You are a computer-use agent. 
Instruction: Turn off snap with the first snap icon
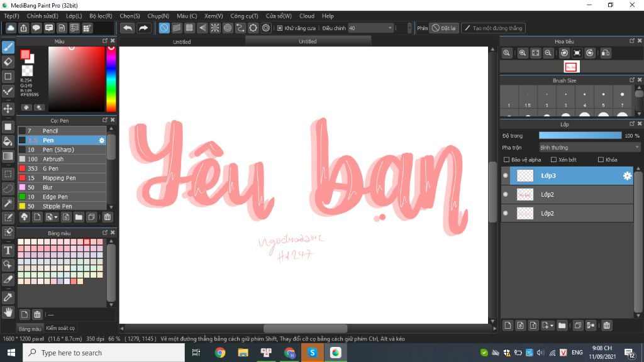click(164, 28)
